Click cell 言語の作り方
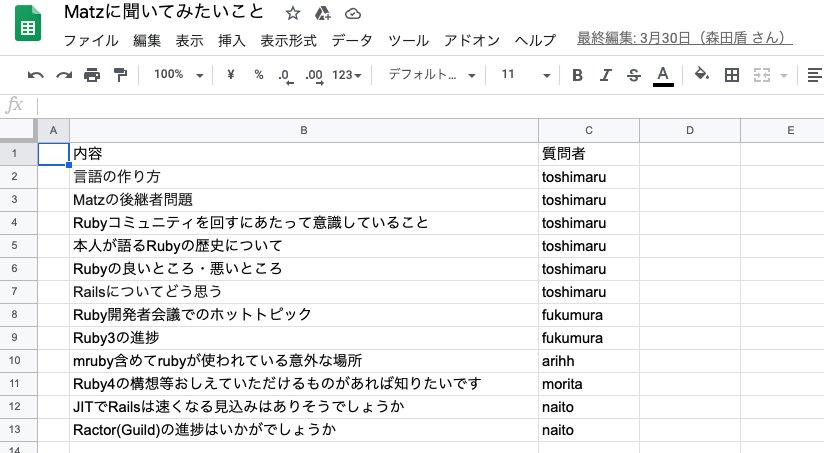The width and height of the screenshot is (824, 453). pyautogui.click(x=304, y=177)
